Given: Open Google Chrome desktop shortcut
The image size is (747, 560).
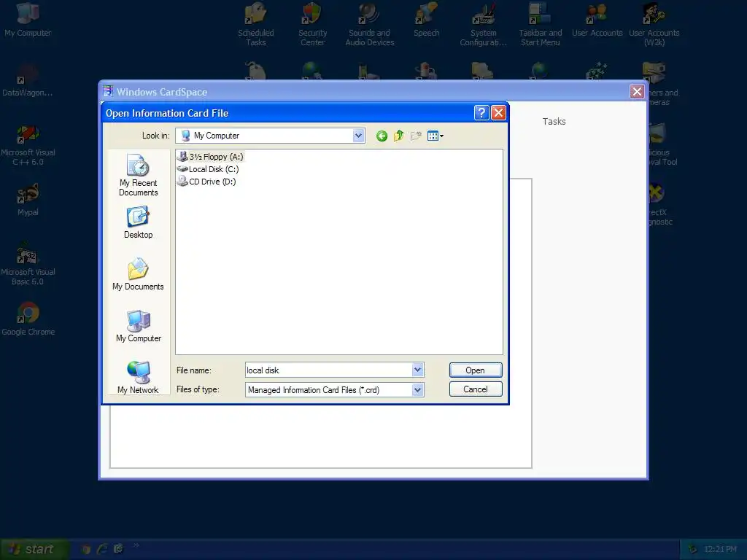Looking at the screenshot, I should 28,319.
